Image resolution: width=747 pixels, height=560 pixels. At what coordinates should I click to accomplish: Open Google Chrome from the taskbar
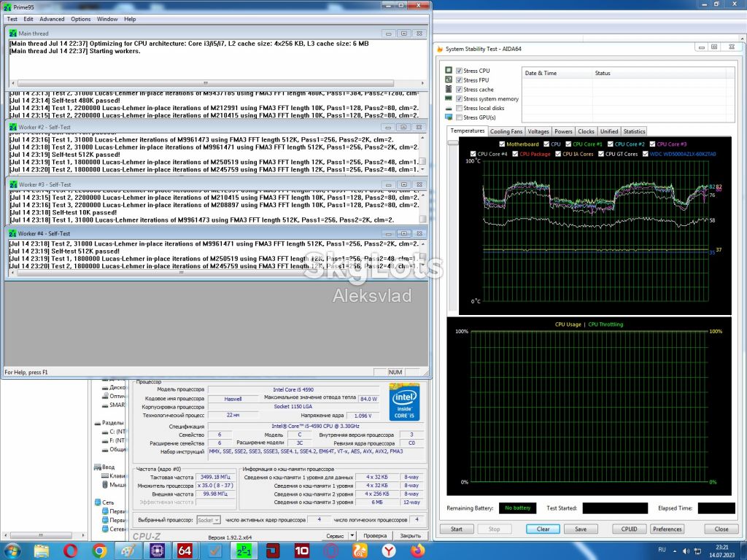point(99,551)
